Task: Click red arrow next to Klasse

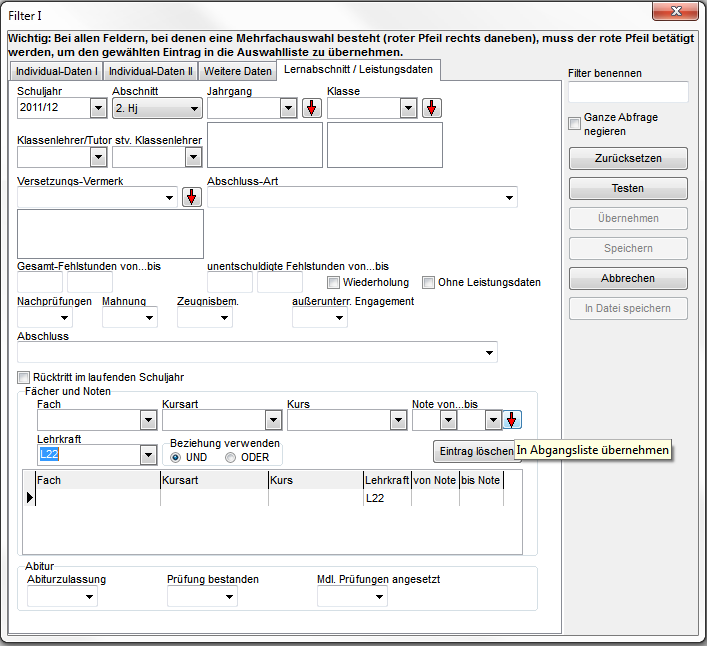Action: coord(431,108)
